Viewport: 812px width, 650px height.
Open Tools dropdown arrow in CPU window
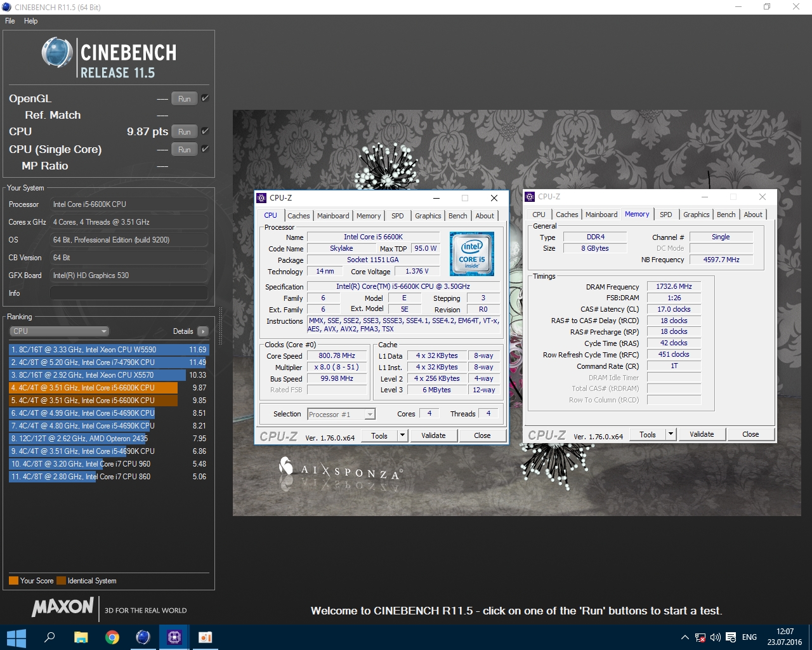click(402, 435)
